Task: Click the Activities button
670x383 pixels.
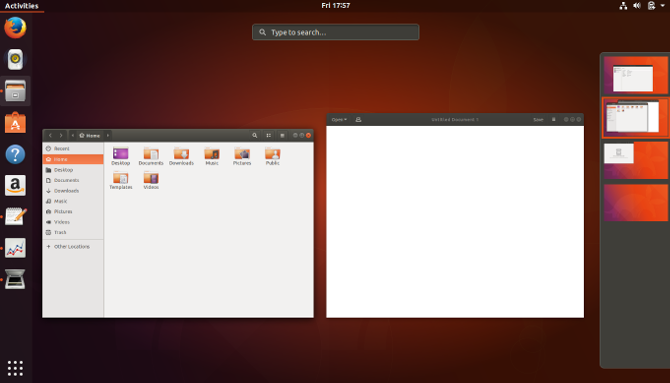Action: 21,6
